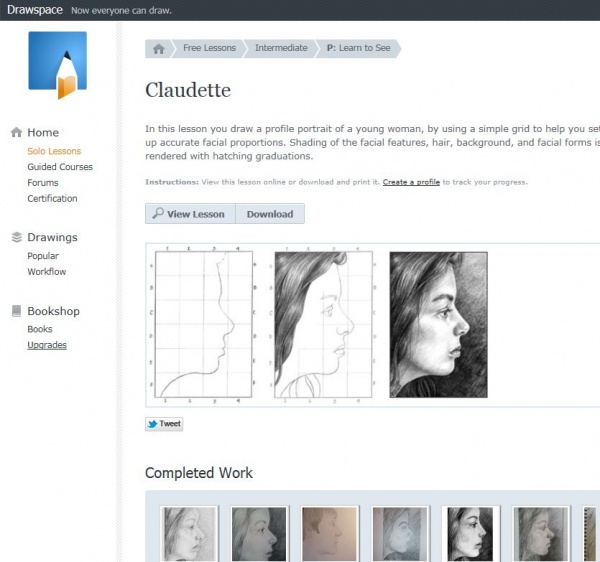Screen dimensions: 600x562
Task: Open the Bookshop section heading
Action: [54, 311]
